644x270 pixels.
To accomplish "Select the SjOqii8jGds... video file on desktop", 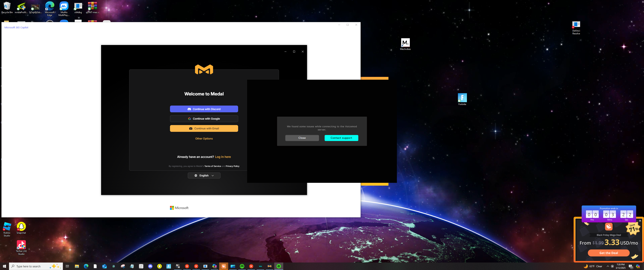I will [35, 7].
